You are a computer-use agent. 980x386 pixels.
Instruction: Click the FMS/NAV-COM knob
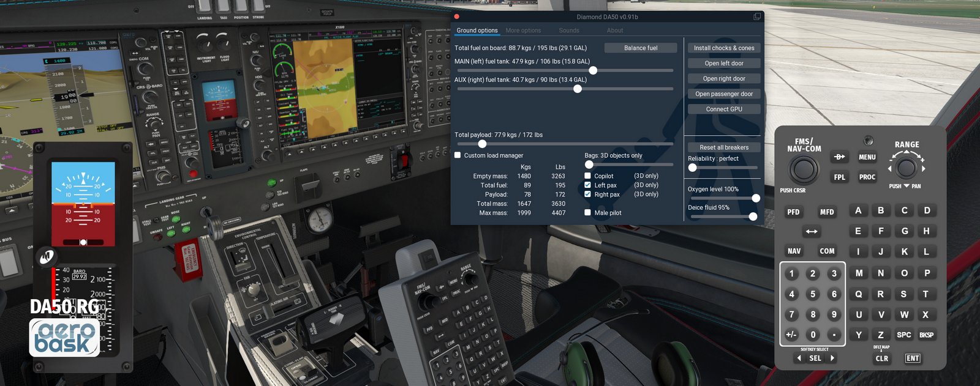(803, 169)
